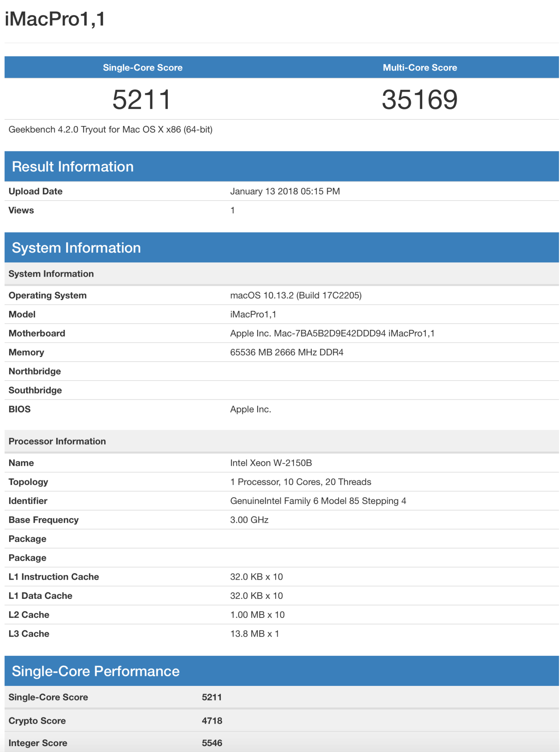The height and width of the screenshot is (752, 560).
Task: Select "Intel Xeon W-2150B" processor name
Action: pyautogui.click(x=271, y=463)
